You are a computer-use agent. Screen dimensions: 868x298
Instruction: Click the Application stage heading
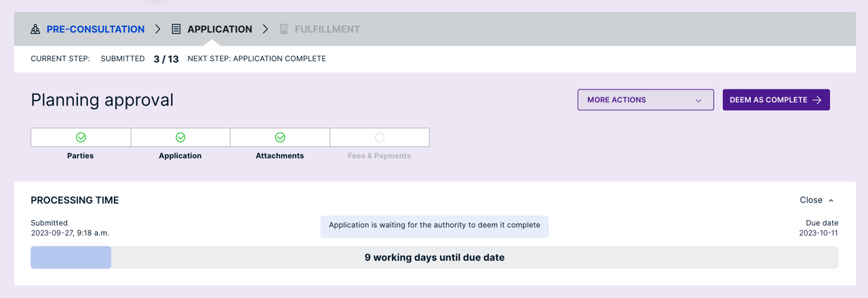pos(219,29)
